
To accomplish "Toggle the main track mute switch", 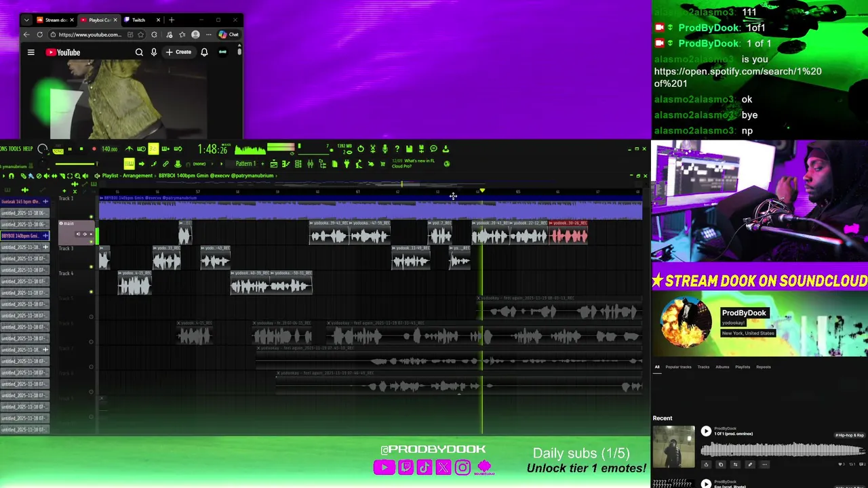I will click(91, 242).
